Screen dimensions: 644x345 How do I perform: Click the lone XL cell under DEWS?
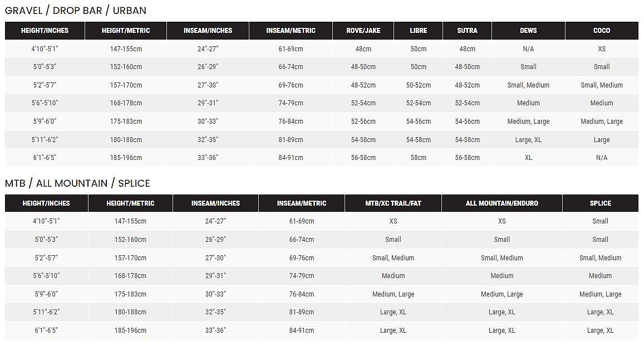(x=528, y=158)
